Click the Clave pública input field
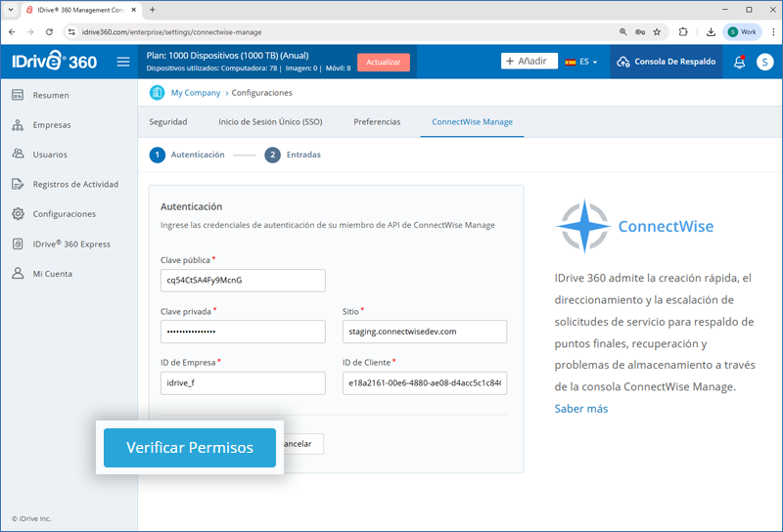The width and height of the screenshot is (783, 532). pyautogui.click(x=243, y=281)
